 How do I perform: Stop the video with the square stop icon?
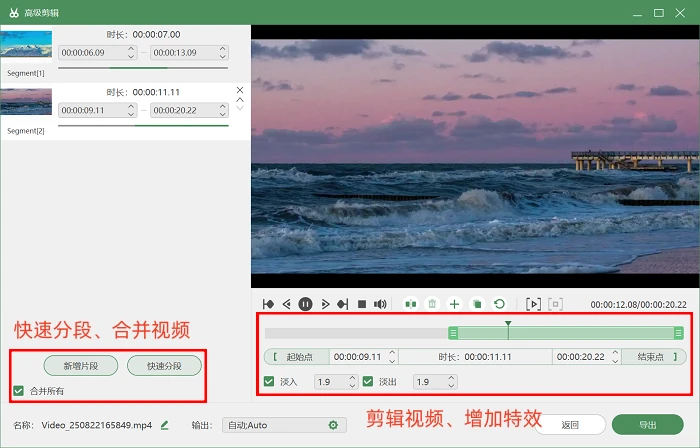pyautogui.click(x=362, y=304)
